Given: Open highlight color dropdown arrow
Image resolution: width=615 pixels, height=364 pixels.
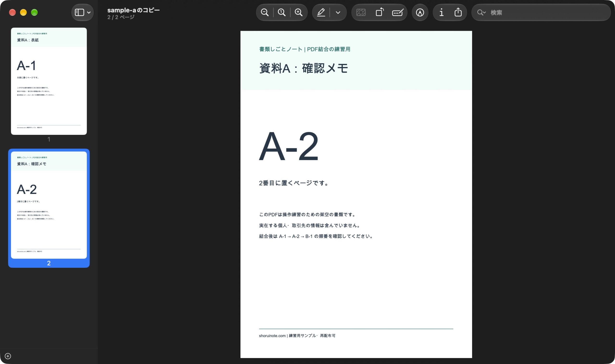Looking at the screenshot, I should (x=338, y=12).
